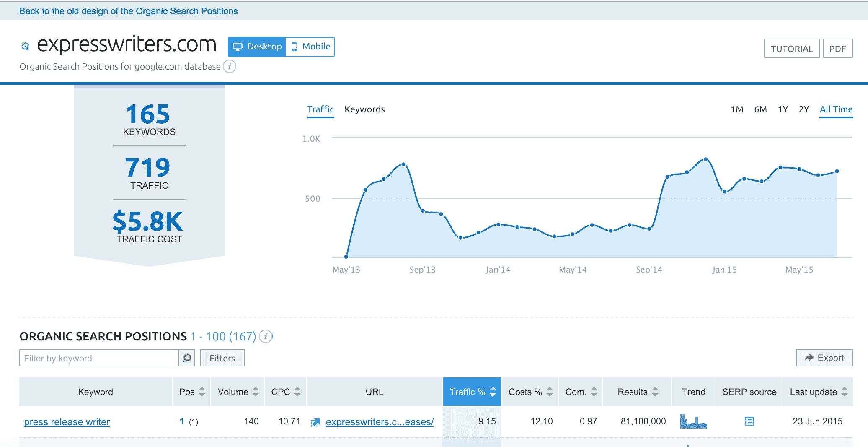This screenshot has width=868, height=447.
Task: Click the info icon next to Organic Search Positions heading
Action: pos(266,336)
